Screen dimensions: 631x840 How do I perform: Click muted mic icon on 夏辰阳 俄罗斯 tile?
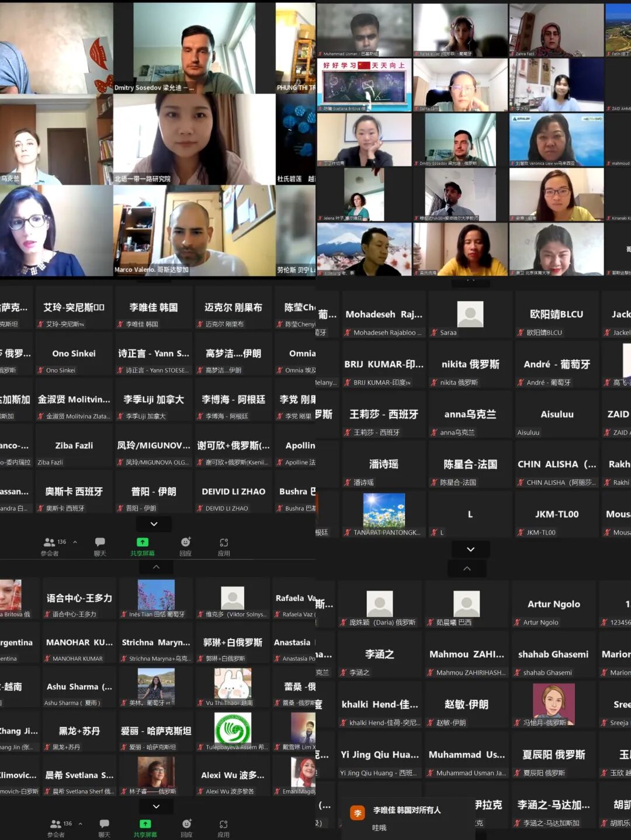[x=517, y=773]
